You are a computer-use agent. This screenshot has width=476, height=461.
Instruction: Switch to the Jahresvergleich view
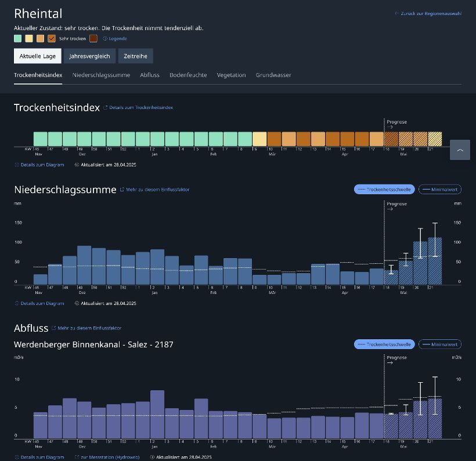(x=89, y=56)
